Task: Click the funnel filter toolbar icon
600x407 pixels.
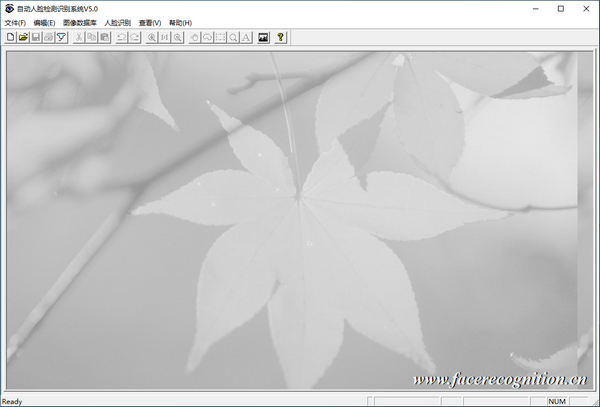Action: pyautogui.click(x=61, y=37)
